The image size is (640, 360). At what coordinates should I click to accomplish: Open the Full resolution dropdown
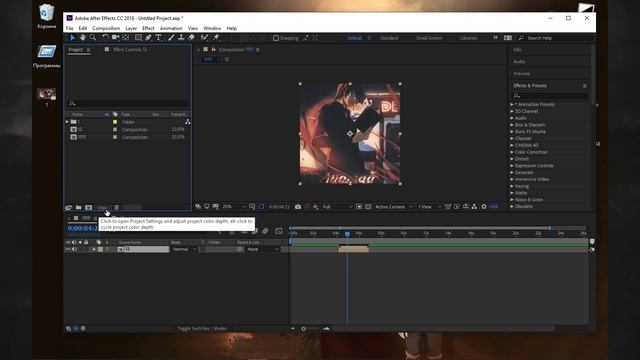pyautogui.click(x=337, y=207)
